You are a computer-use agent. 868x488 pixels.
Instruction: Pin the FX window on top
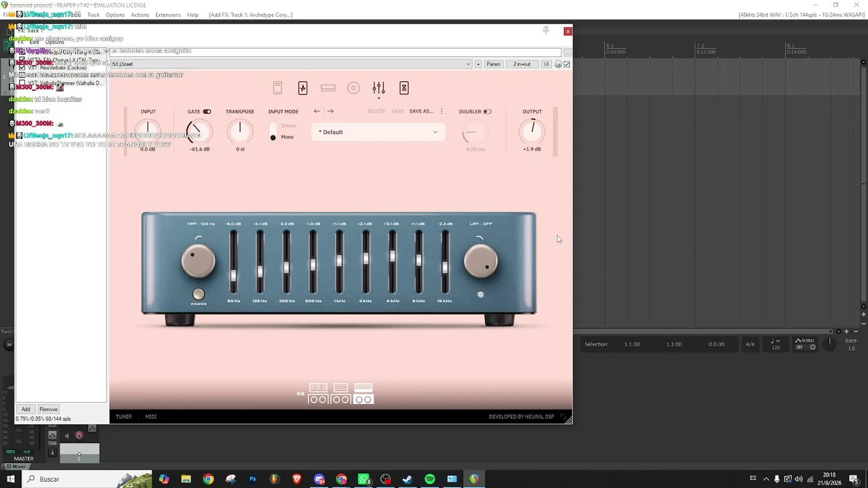click(x=546, y=30)
